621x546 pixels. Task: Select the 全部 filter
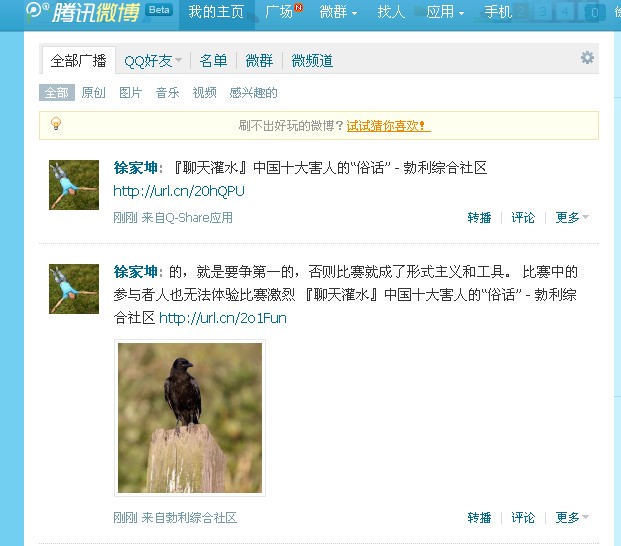(57, 93)
